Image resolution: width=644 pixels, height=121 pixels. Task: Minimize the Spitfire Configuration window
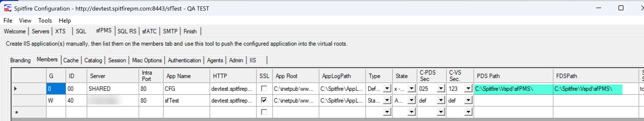point(599,8)
